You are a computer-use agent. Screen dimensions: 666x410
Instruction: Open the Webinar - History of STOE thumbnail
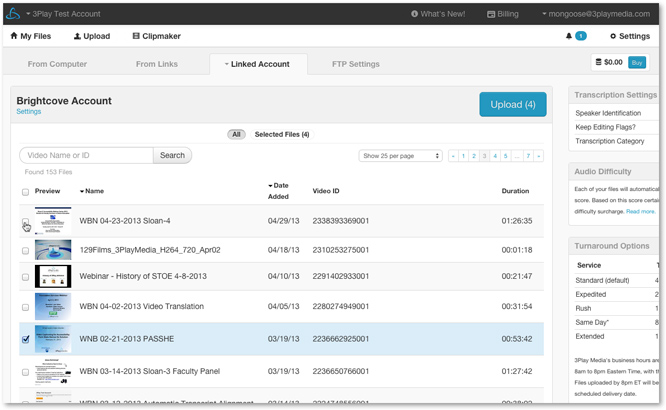point(53,276)
